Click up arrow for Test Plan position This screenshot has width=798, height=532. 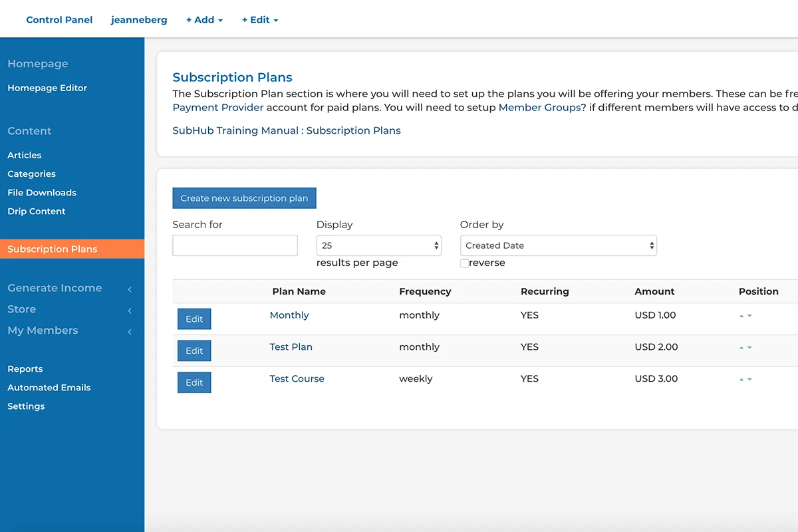click(741, 348)
